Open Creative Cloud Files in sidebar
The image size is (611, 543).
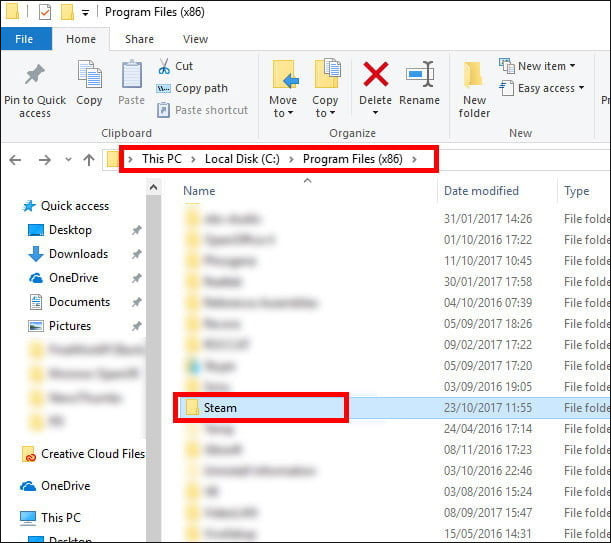(x=83, y=454)
